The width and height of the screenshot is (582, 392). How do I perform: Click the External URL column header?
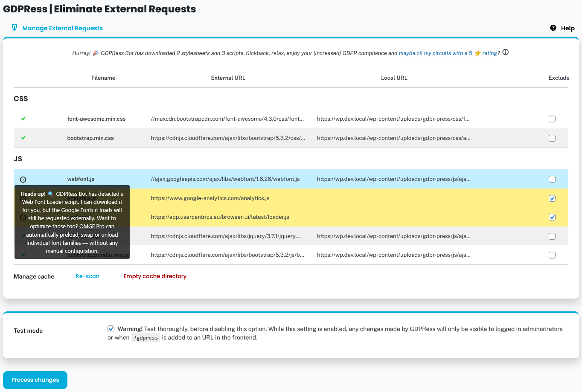pyautogui.click(x=228, y=78)
